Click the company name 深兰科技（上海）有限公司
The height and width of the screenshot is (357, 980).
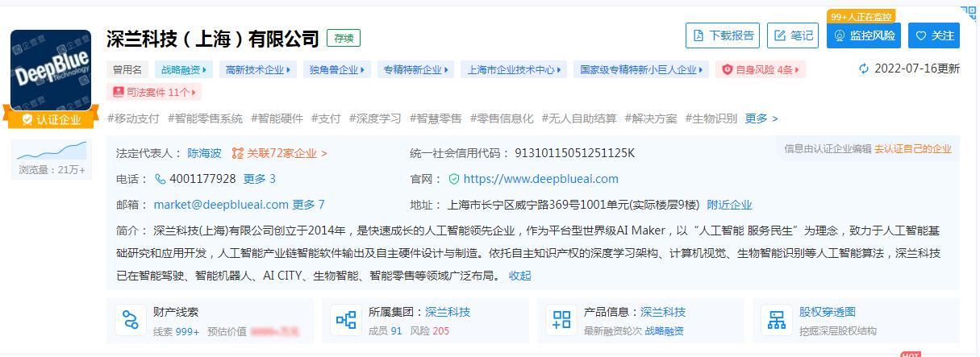213,37
